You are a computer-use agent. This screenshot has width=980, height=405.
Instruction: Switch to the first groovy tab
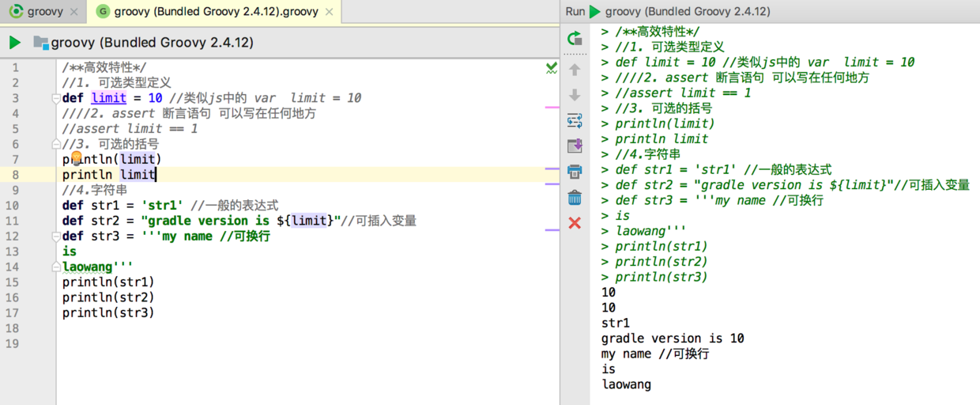pos(43,12)
